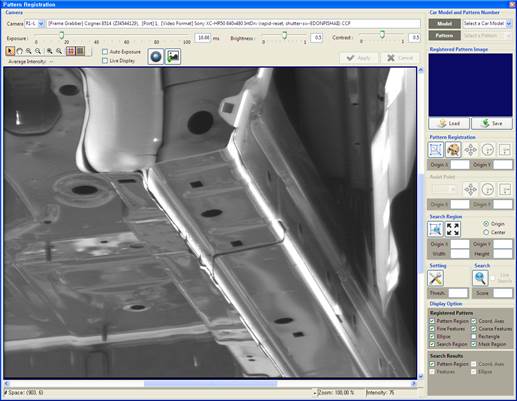Click the Assist Point corner icon
The width and height of the screenshot is (517, 401).
point(505,190)
